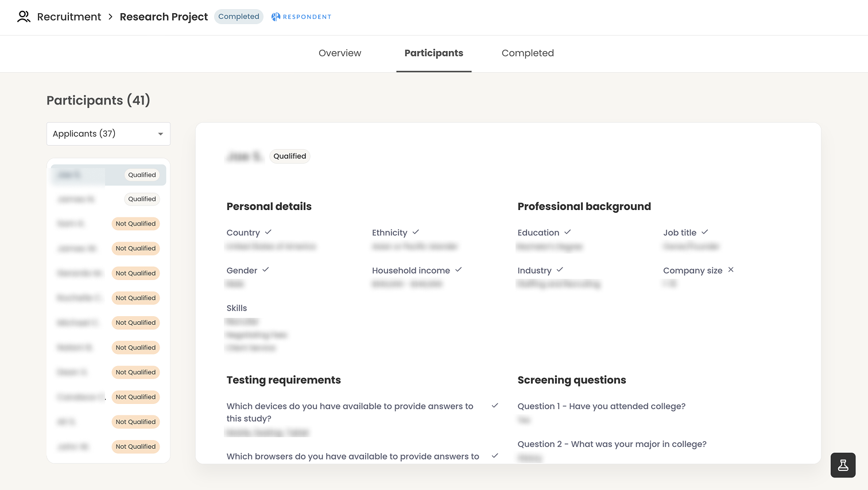The height and width of the screenshot is (490, 868).
Task: Click the Household income label
Action: click(x=411, y=270)
